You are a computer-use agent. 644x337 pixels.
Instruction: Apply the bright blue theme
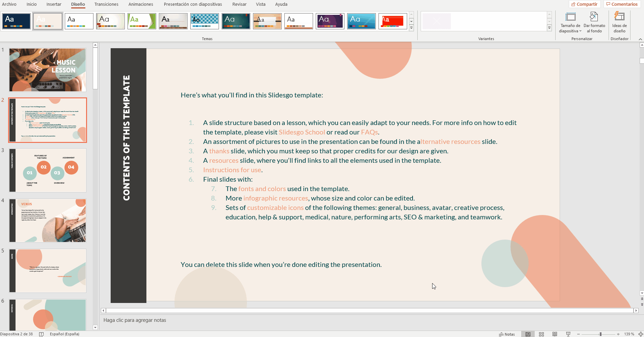pyautogui.click(x=361, y=21)
